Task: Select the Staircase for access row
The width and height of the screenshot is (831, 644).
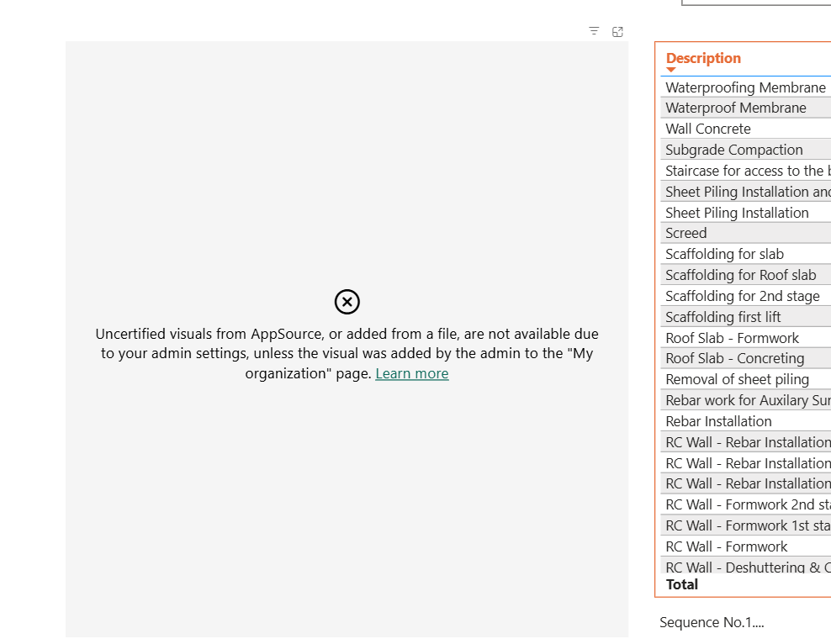Action: (746, 171)
